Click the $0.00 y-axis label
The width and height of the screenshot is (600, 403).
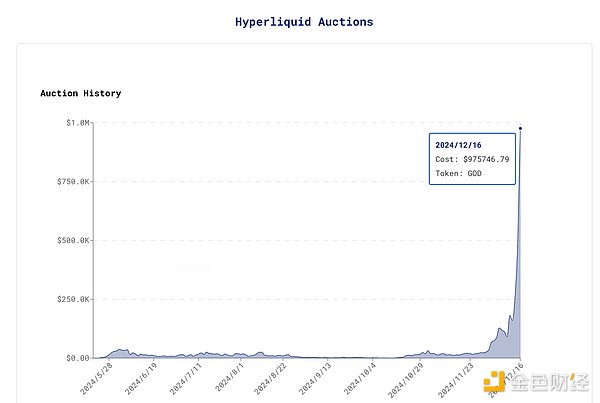pyautogui.click(x=76, y=358)
